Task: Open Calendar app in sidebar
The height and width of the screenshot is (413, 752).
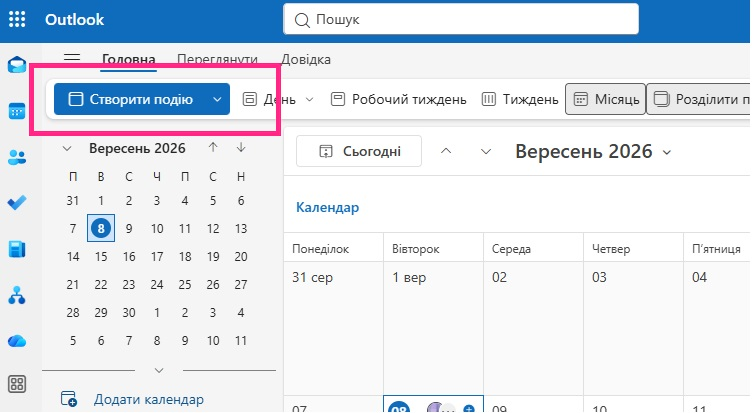Action: 17,111
